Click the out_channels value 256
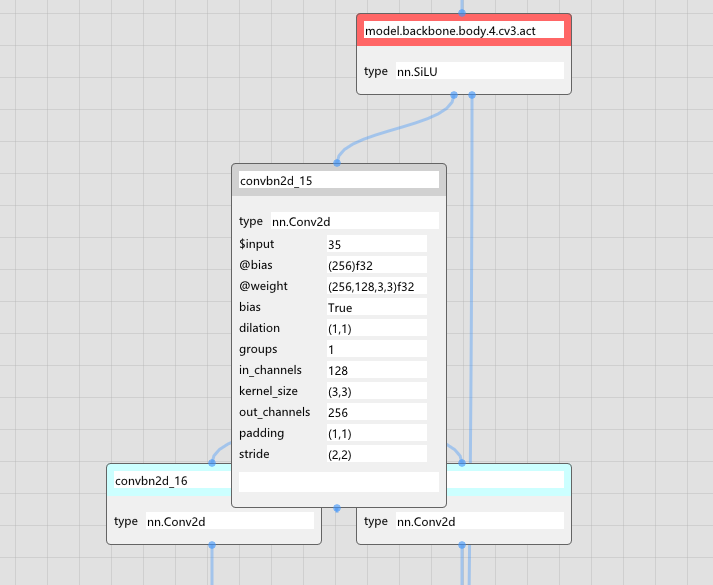 point(377,412)
